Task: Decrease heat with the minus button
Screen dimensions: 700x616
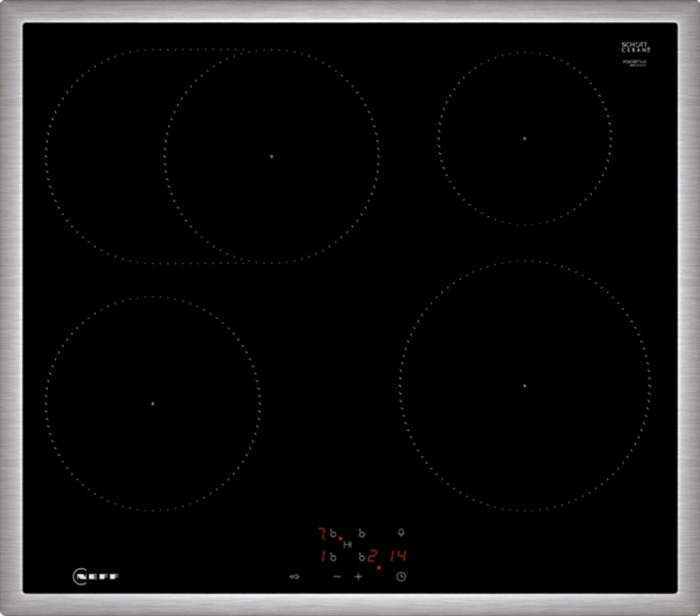Action: point(337,577)
